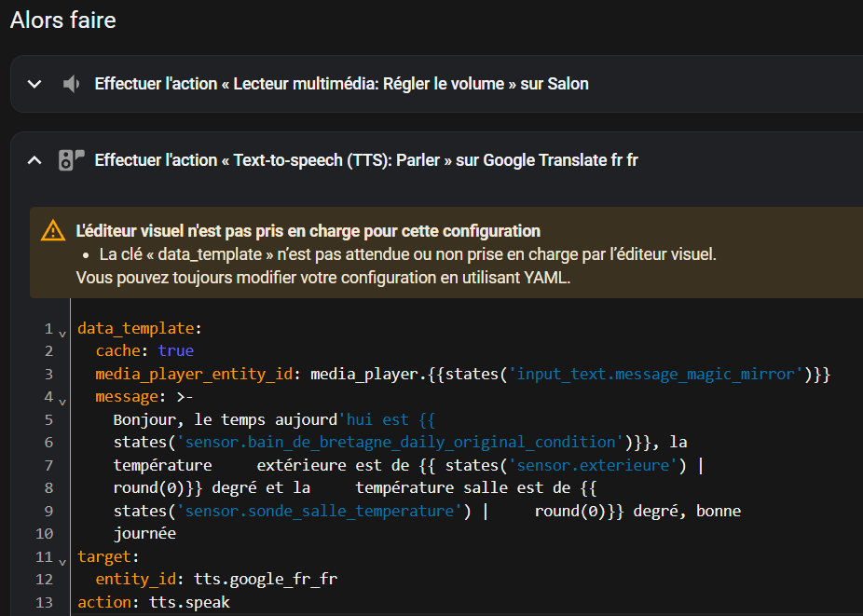Viewport: 863px width, 616px height.
Task: Expand the 'Régler le volume' action card
Action: click(34, 84)
